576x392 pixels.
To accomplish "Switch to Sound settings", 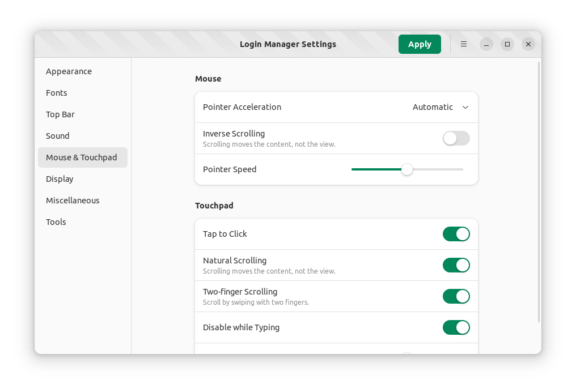I will pos(58,136).
